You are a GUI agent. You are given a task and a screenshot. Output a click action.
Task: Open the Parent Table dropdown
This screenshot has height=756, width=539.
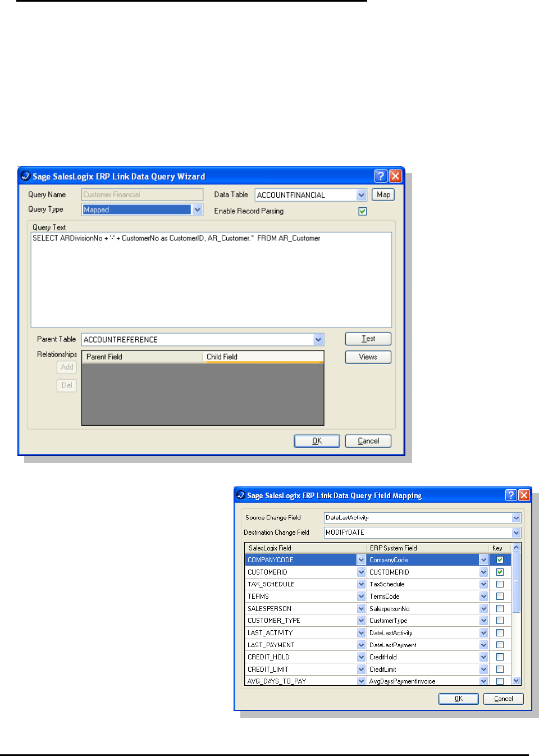[x=318, y=339]
